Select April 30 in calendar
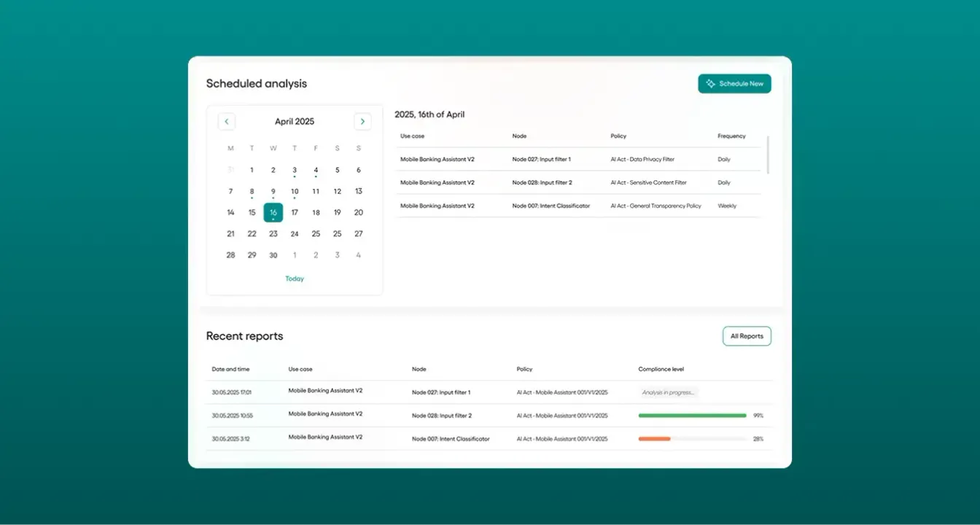 [273, 255]
